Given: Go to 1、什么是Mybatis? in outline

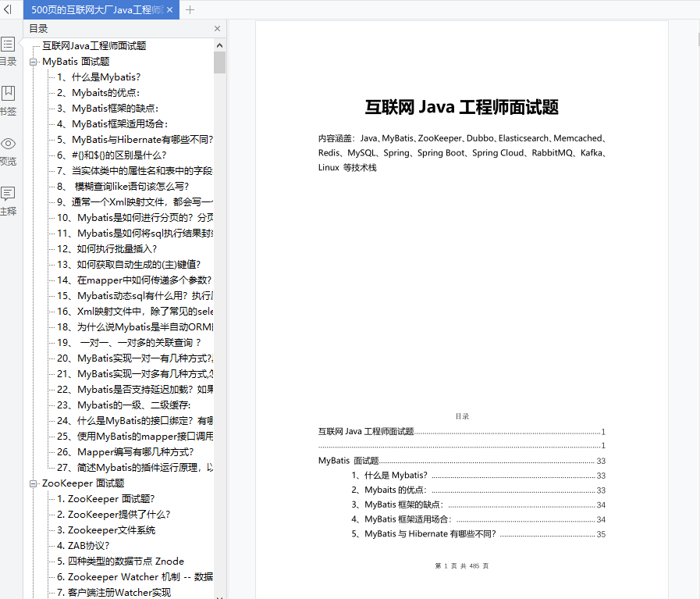Looking at the screenshot, I should coord(98,77).
